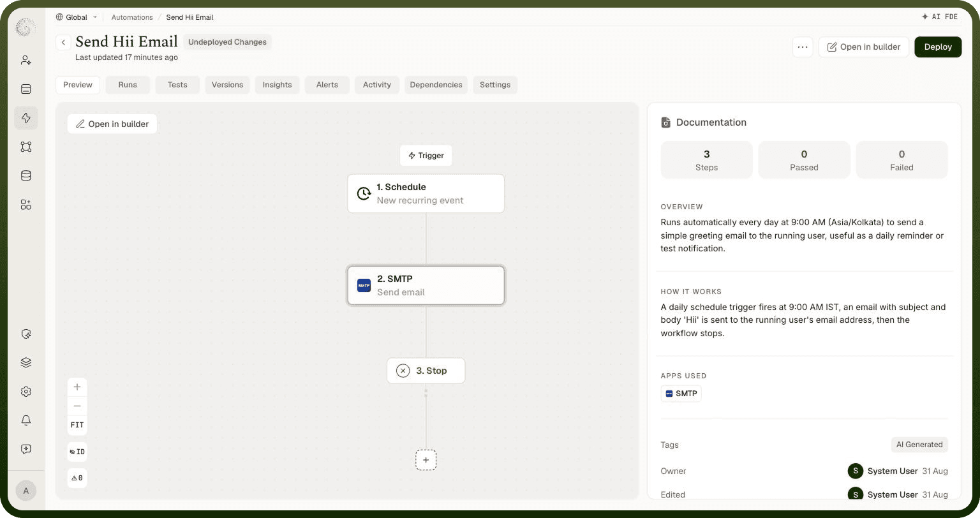Click Open in builder in header
Viewport: 980px width, 518px height.
[x=864, y=47]
